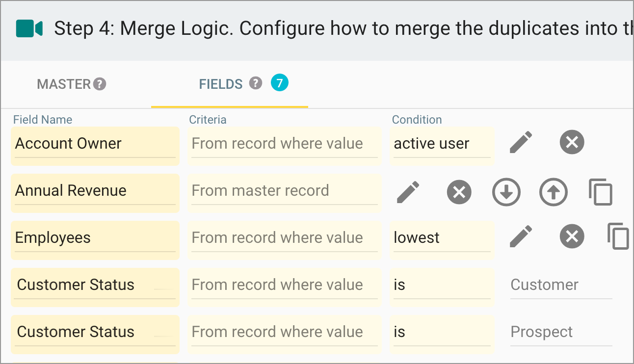
Task: Open the Annual Revenue field name dropdown
Action: click(x=95, y=193)
